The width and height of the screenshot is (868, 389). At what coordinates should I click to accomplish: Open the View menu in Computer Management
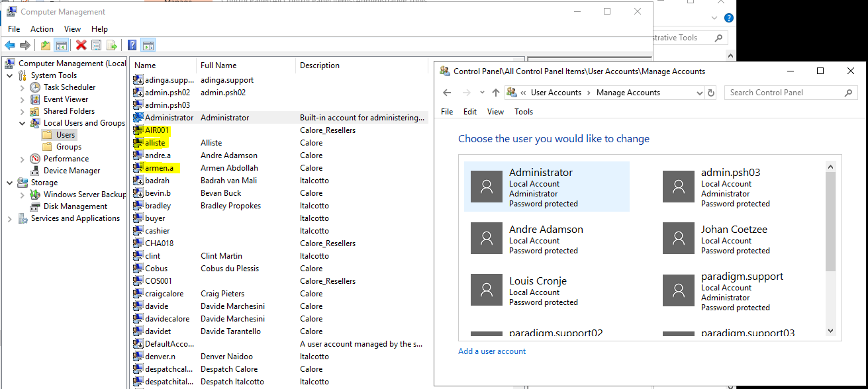click(x=72, y=29)
